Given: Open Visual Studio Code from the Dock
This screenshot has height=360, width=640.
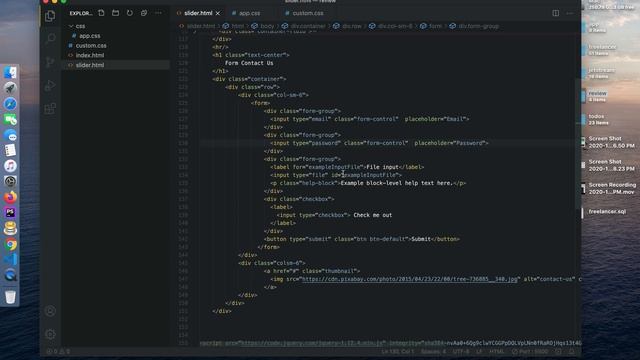Looking at the screenshot, I should [x=10, y=260].
